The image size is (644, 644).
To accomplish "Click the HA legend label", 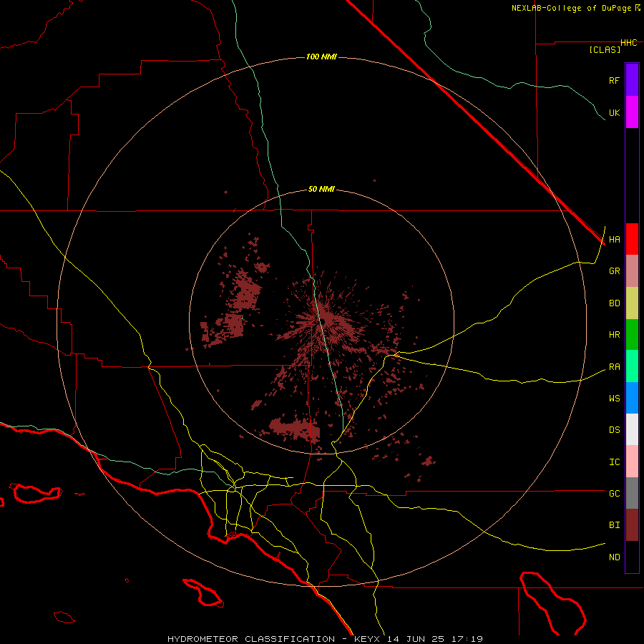I will [x=614, y=240].
